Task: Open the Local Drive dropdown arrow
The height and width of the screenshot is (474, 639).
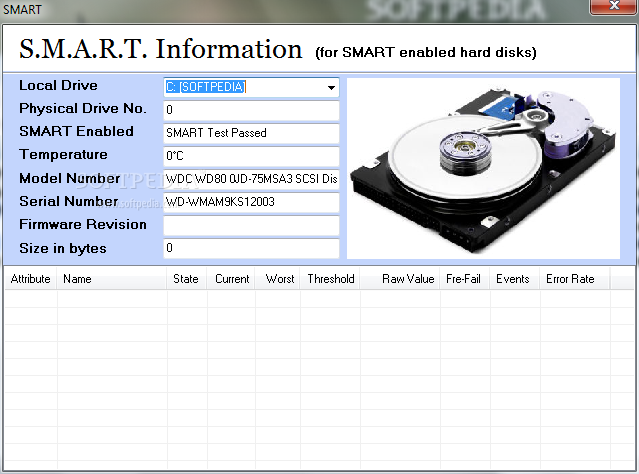Action: pos(331,88)
